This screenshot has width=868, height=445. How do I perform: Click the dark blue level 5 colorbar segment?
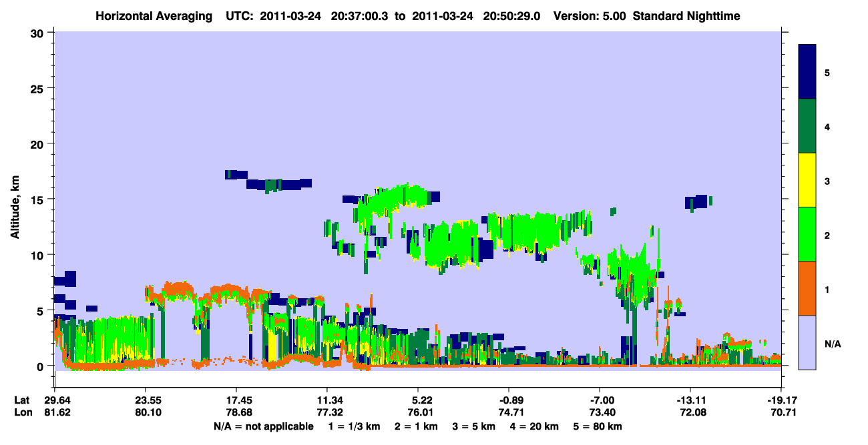807,72
